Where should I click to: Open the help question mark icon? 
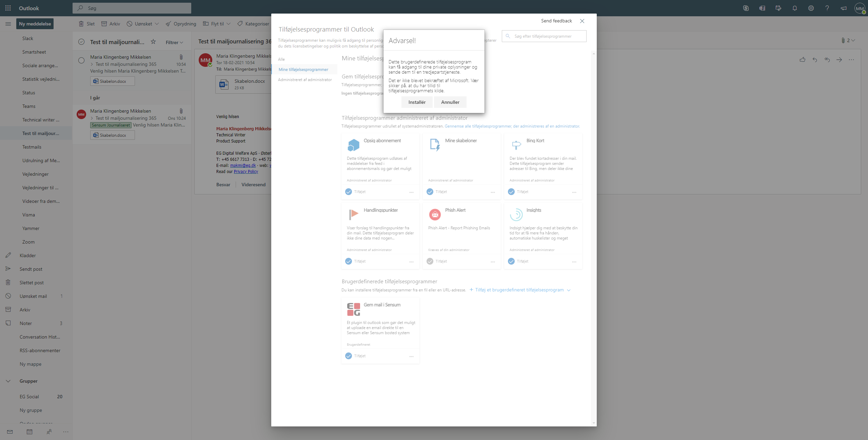click(827, 8)
